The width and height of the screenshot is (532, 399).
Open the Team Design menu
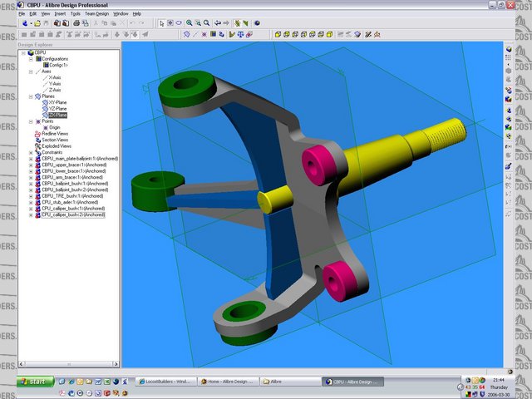coord(96,13)
